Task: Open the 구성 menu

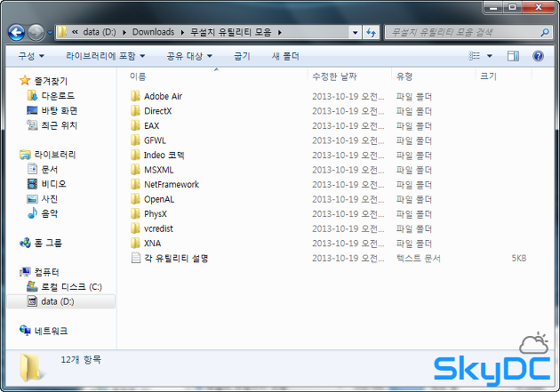Action: (31, 56)
